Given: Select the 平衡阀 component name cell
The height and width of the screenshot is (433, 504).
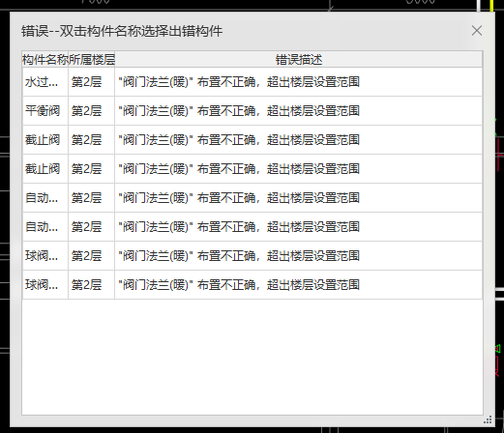Looking at the screenshot, I should [45, 111].
